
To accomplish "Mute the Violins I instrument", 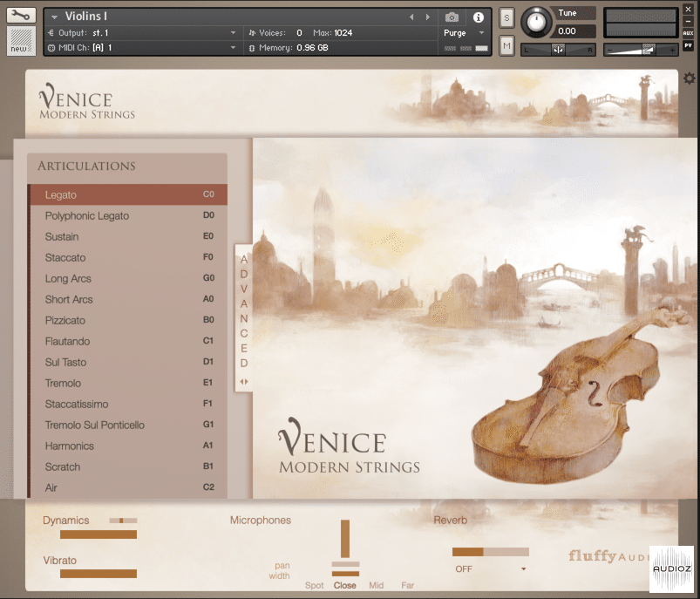I will tap(506, 44).
